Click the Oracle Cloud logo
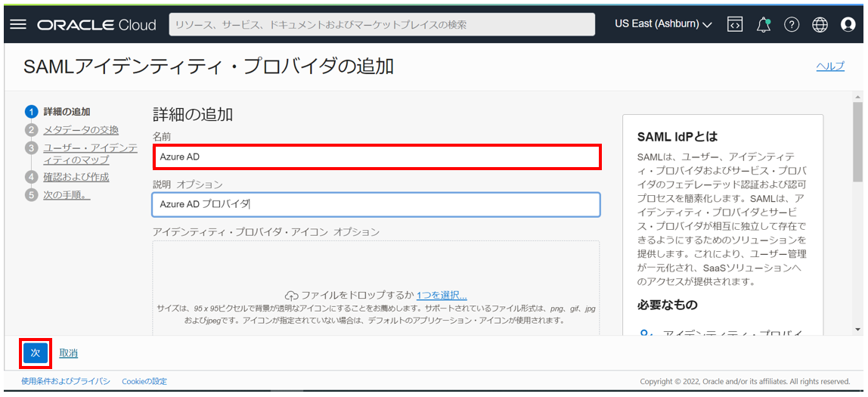 (97, 24)
